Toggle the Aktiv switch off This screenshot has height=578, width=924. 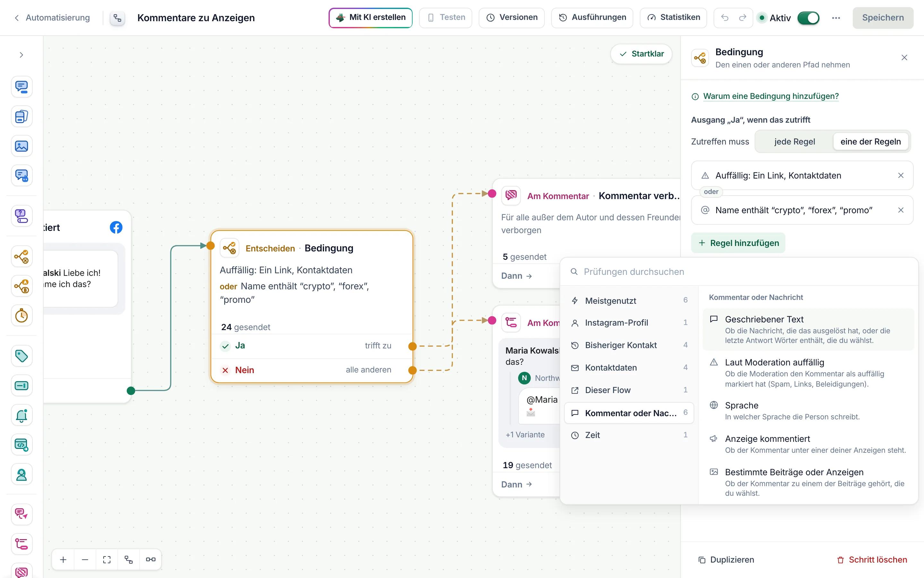coord(808,18)
